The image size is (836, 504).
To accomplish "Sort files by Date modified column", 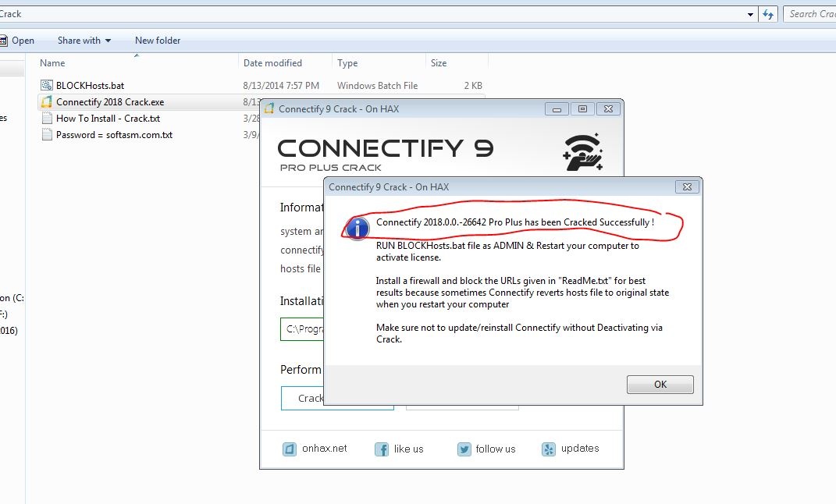I will (x=272, y=63).
